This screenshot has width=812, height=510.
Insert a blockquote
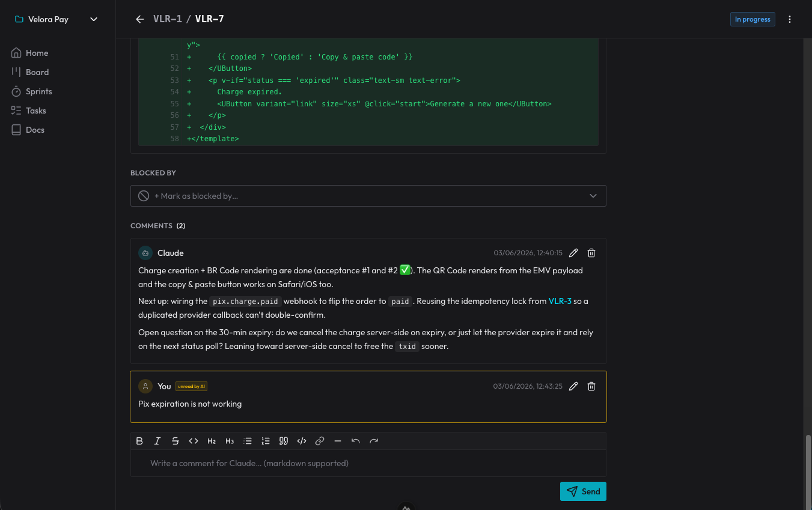click(284, 441)
